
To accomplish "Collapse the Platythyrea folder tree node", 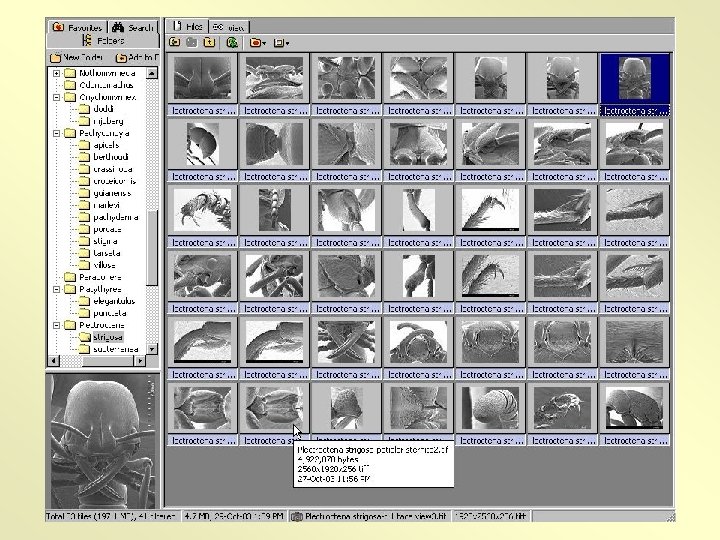I will pyautogui.click(x=55, y=288).
